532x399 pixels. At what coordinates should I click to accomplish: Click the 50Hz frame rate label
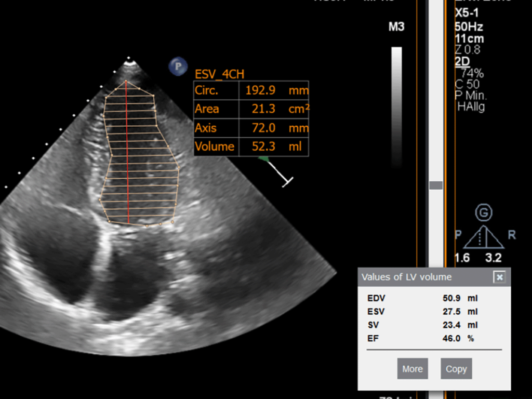coord(469,26)
